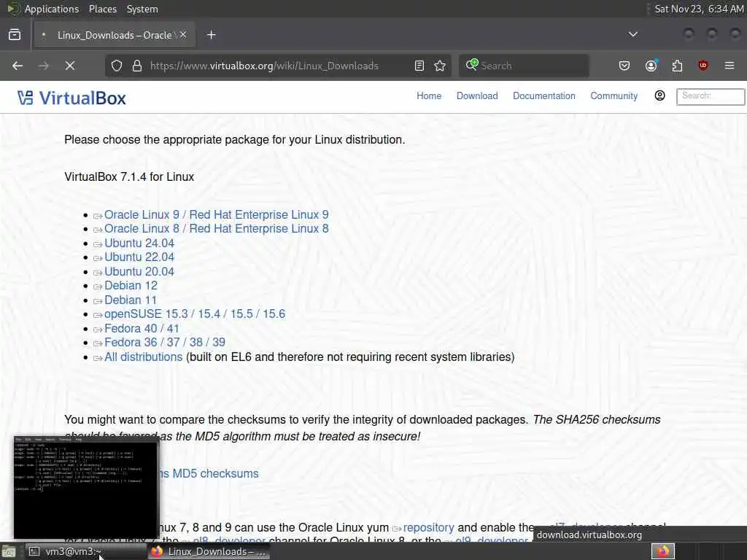Click the Fedora 40 / 41 download link
Viewport: 747px width, 560px height.
tap(142, 329)
